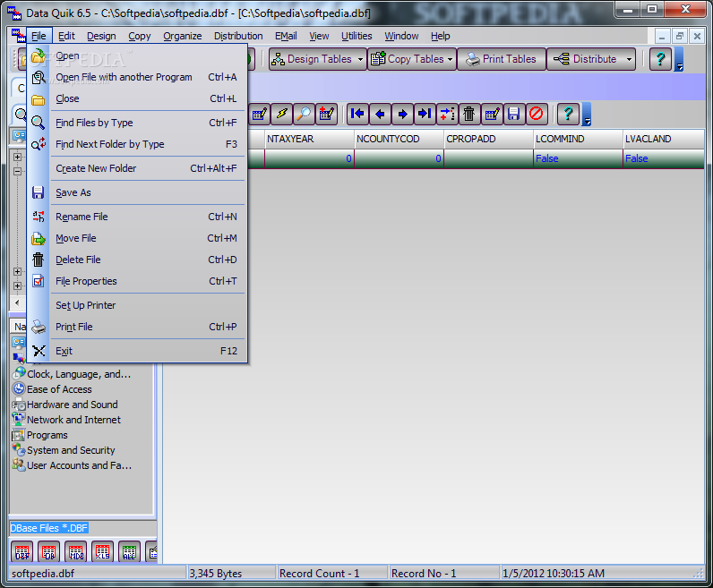713x588 pixels.
Task: Click the False value under LCOMMIND
Action: (x=547, y=158)
